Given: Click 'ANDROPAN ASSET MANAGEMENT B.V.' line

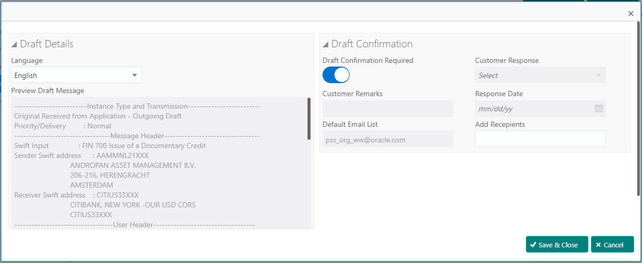Looking at the screenshot, I should (x=133, y=165).
